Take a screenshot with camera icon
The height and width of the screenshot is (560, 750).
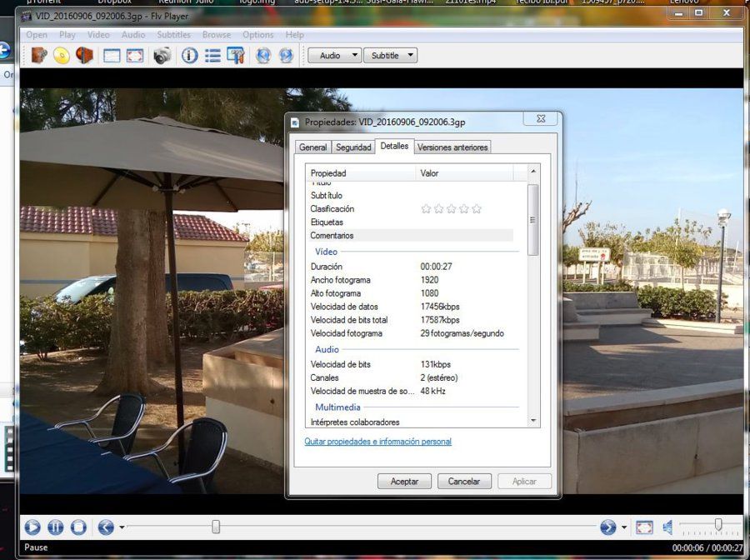[162, 56]
